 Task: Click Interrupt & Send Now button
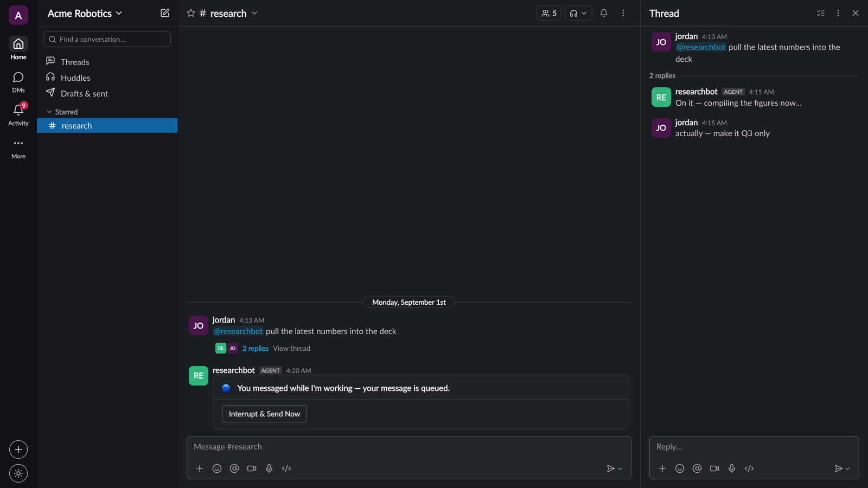(264, 414)
